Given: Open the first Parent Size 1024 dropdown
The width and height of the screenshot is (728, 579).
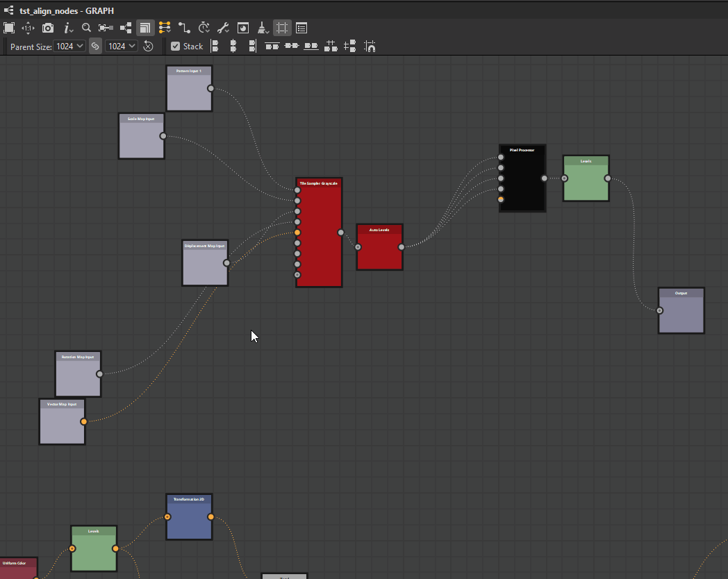Looking at the screenshot, I should point(69,46).
